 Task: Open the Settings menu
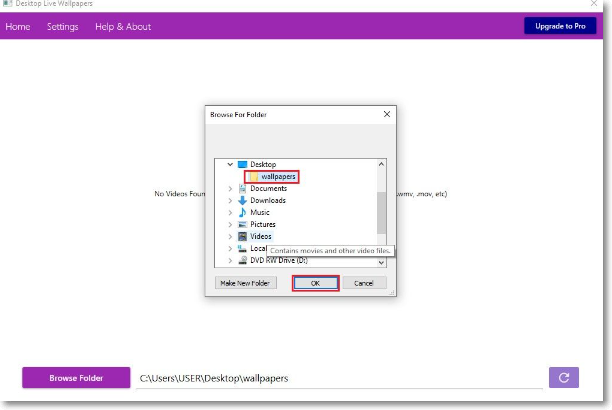[62, 27]
